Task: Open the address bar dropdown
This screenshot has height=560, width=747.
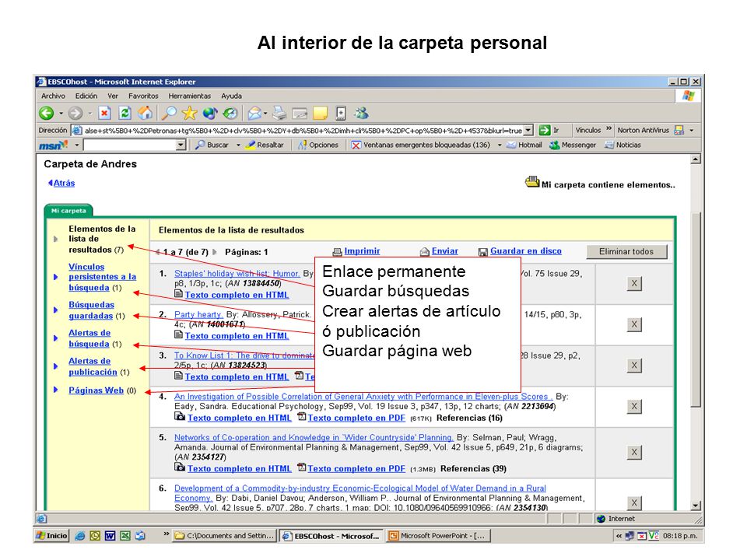Action: pyautogui.click(x=528, y=130)
